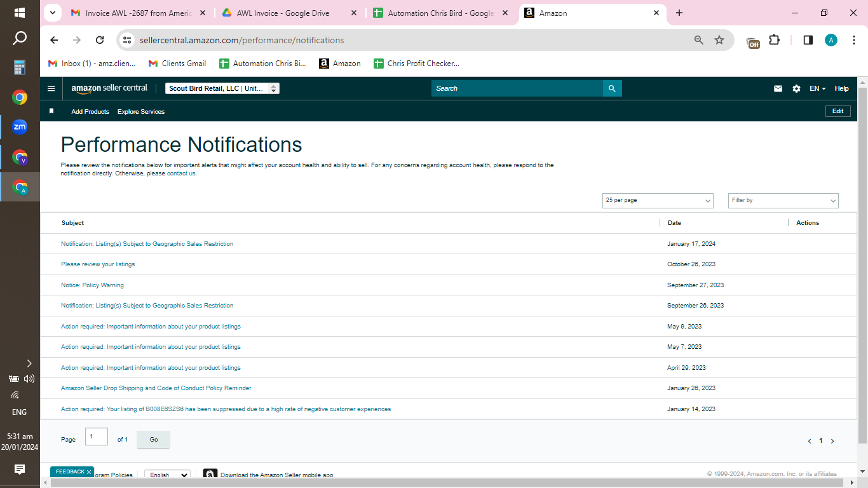Open the Please review your listings notification
This screenshot has height=488, width=868.
tap(98, 264)
